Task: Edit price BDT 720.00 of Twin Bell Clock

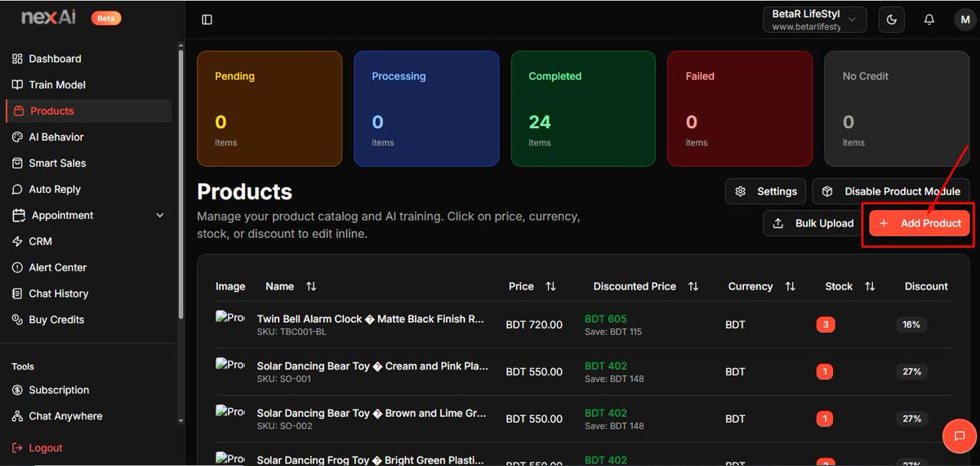Action: pyautogui.click(x=534, y=325)
